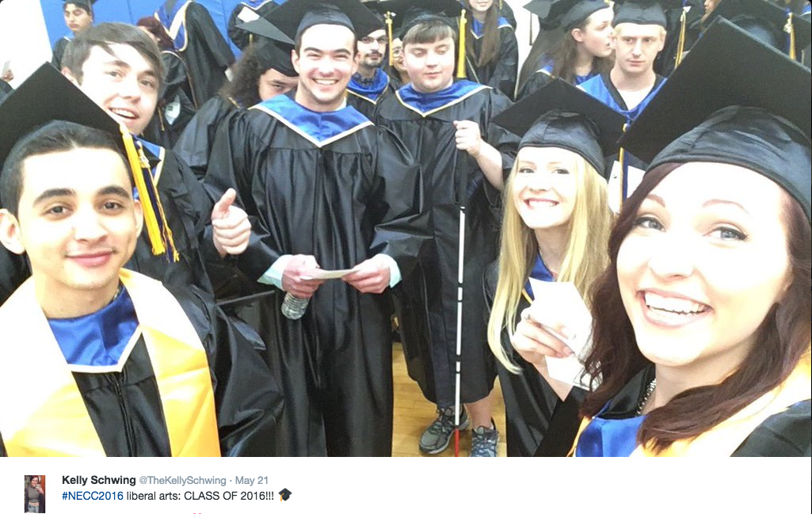Viewport: 812px width, 514px height.
Task: Click the water bottle in the photo
Action: pyautogui.click(x=294, y=306)
